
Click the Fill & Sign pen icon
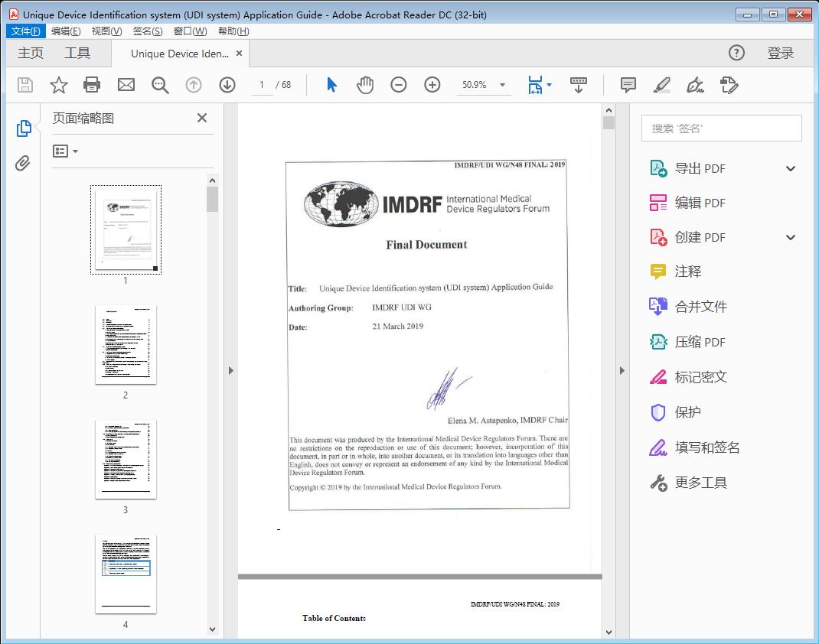(x=695, y=85)
